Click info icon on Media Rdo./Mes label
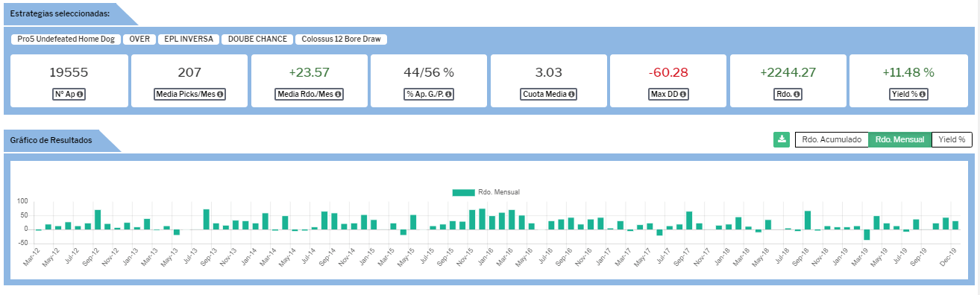The width and height of the screenshot is (980, 295). pos(339,95)
